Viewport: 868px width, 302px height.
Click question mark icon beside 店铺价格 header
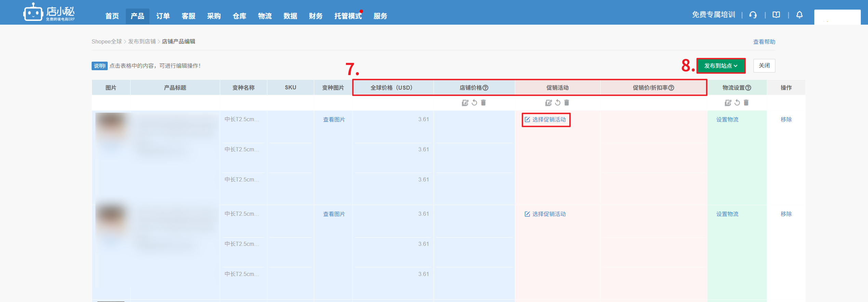485,88
